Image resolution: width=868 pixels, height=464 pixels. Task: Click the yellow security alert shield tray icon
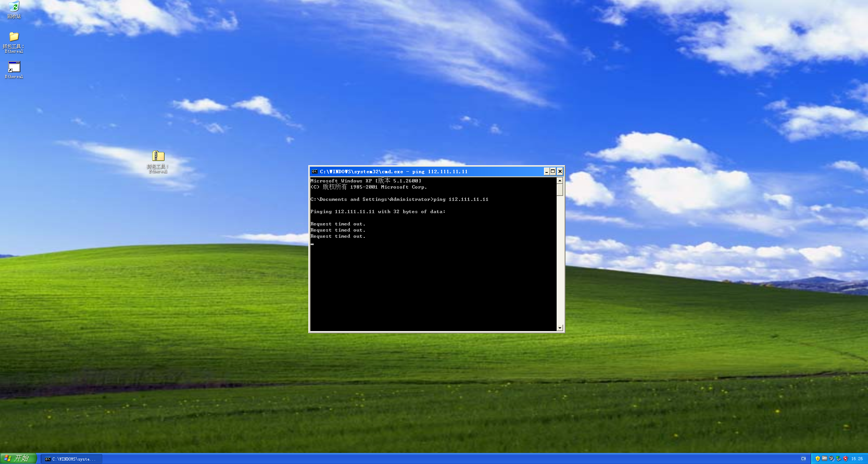(818, 459)
